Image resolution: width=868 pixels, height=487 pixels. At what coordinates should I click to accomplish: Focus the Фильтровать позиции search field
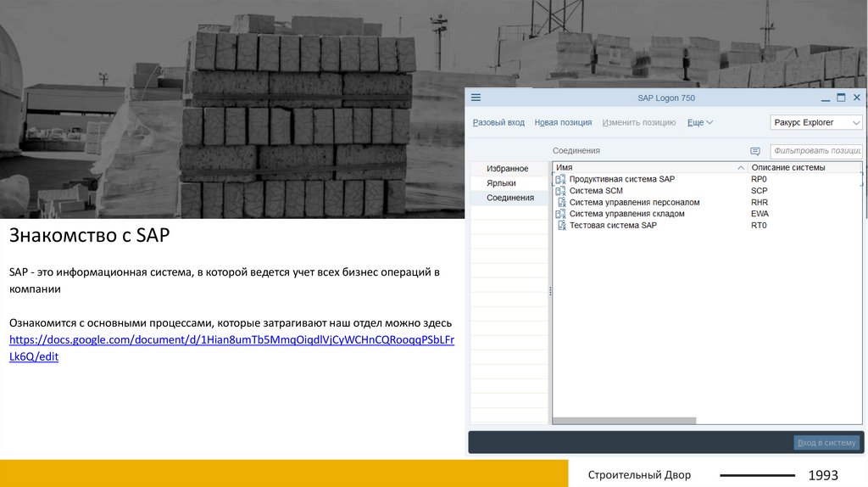[816, 151]
